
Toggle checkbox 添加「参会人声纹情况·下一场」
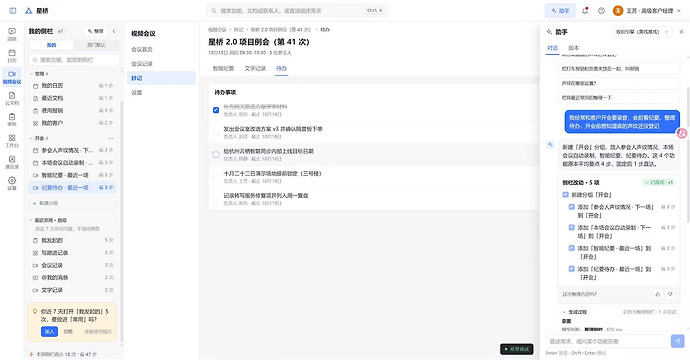pyautogui.click(x=572, y=207)
